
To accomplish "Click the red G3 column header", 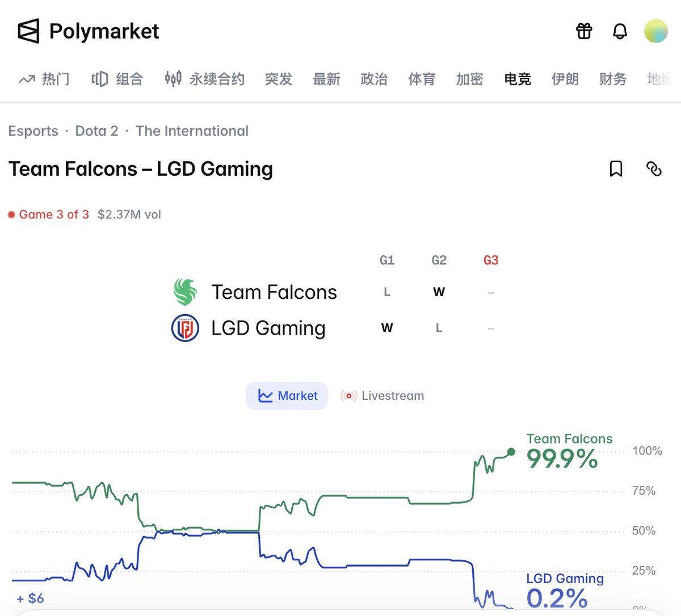I will (491, 260).
